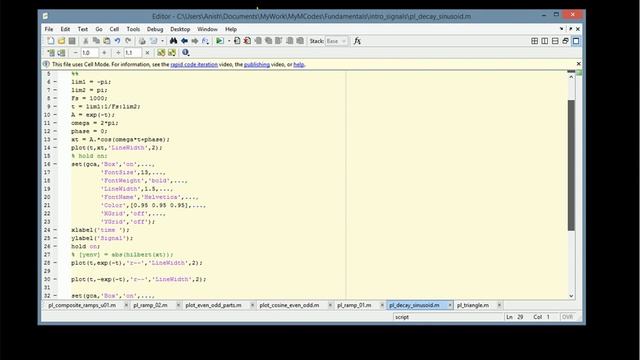Screen dimensions: 640x360
Task: Open the Edit menu
Action: (x=65, y=29)
